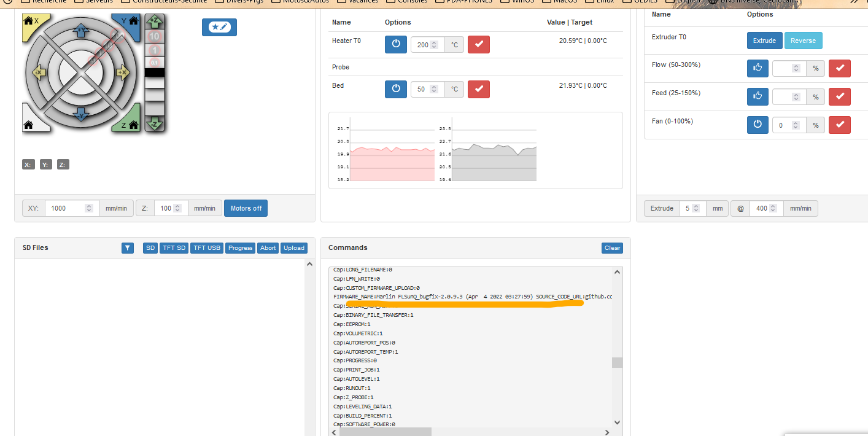Click the FIRMWARE_NAME Marlin FLSunQ line
The width and height of the screenshot is (868, 436).
coord(473,297)
